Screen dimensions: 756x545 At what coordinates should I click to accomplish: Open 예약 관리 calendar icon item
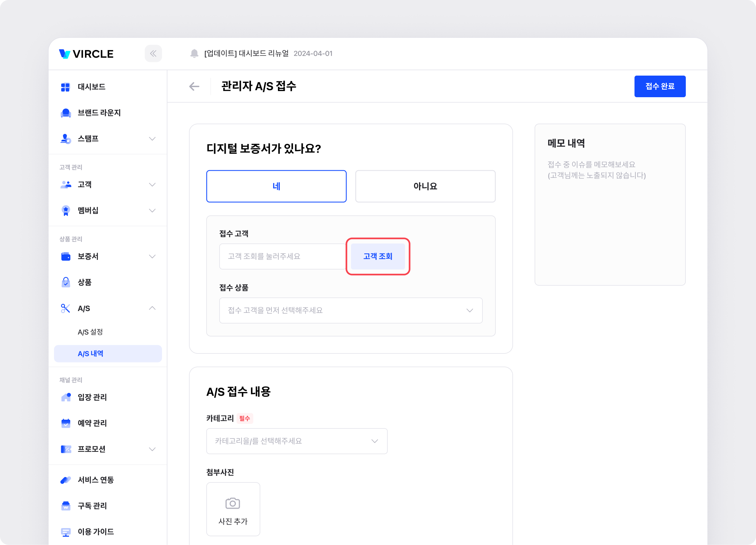[66, 423]
